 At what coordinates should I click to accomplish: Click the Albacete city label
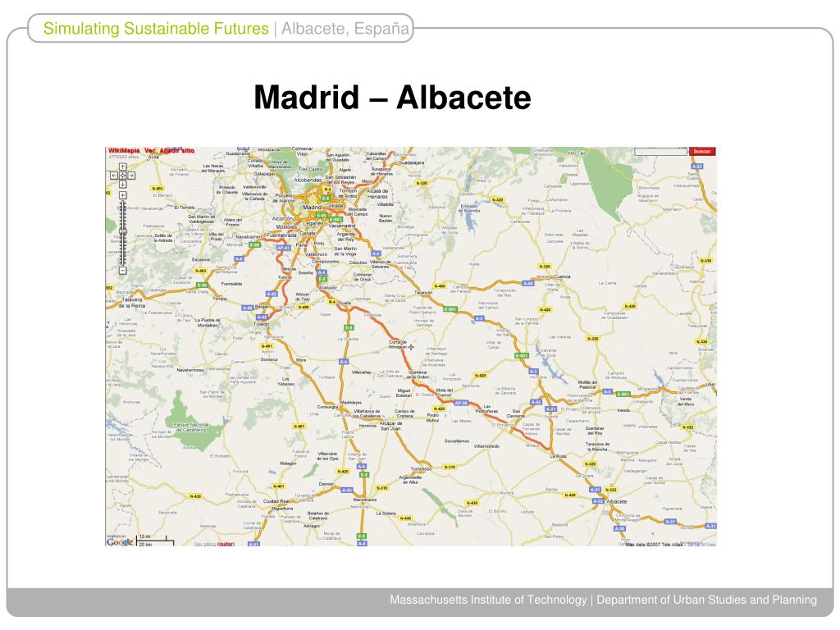[x=617, y=501]
